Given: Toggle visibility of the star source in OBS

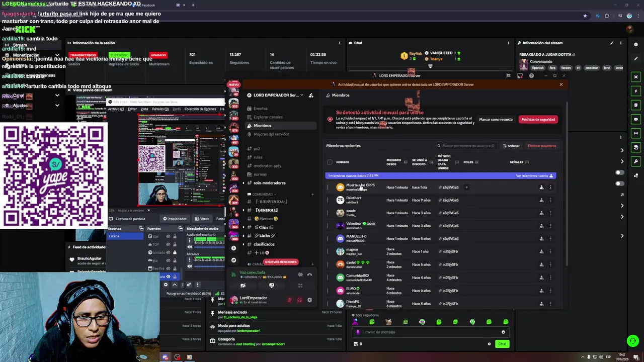Looking at the screenshot, I should (x=168, y=236).
